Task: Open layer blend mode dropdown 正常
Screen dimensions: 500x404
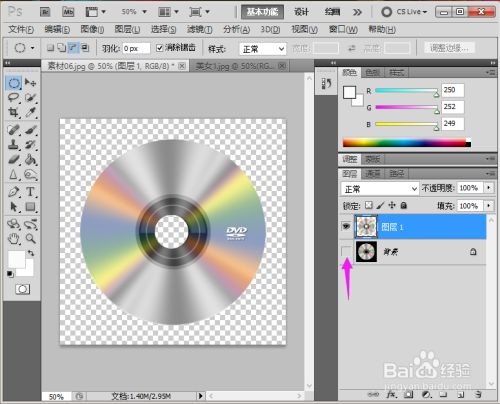Action: 379,189
